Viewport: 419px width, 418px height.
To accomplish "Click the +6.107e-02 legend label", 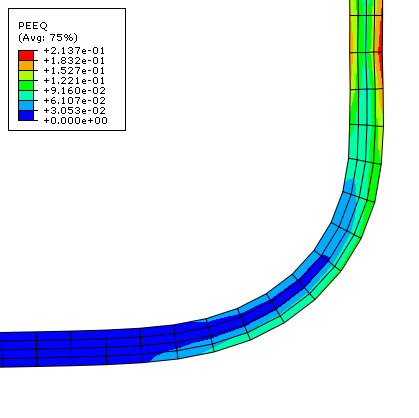I will coord(75,101).
